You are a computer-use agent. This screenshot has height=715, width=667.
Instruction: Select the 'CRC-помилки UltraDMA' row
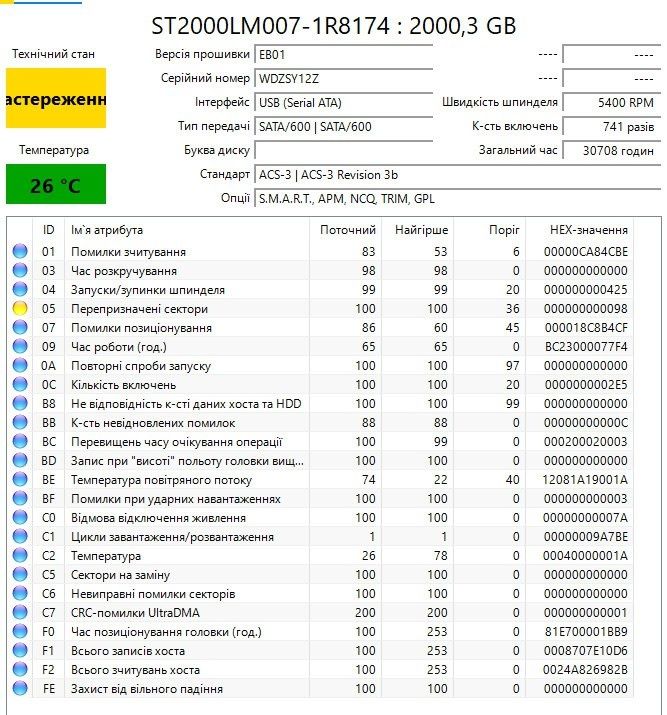pyautogui.click(x=320, y=612)
